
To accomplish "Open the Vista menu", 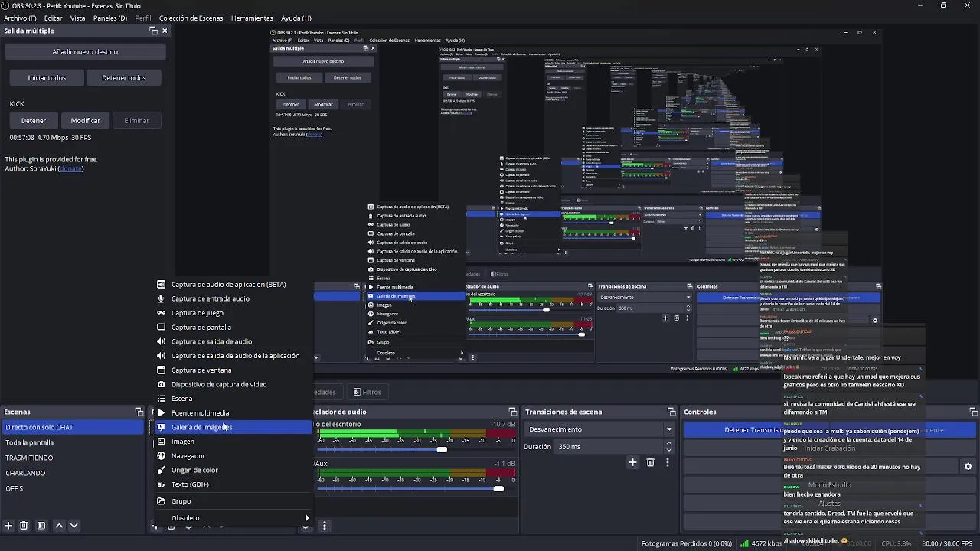I will [78, 18].
